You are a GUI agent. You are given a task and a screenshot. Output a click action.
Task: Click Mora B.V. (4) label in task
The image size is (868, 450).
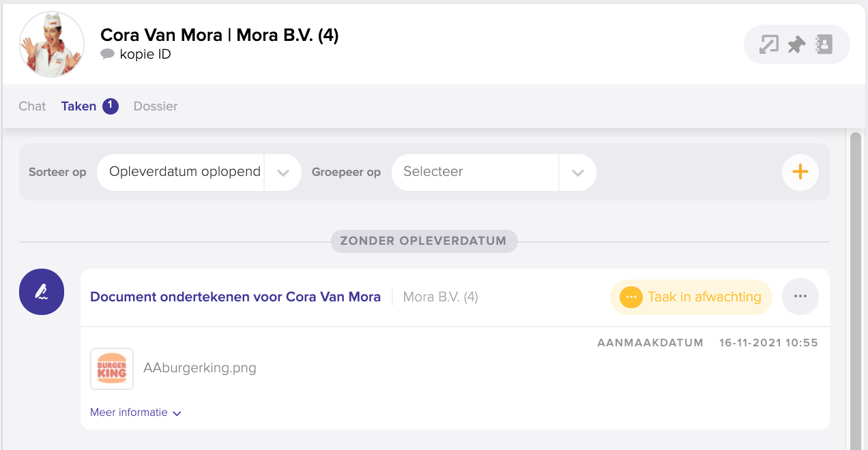click(441, 297)
